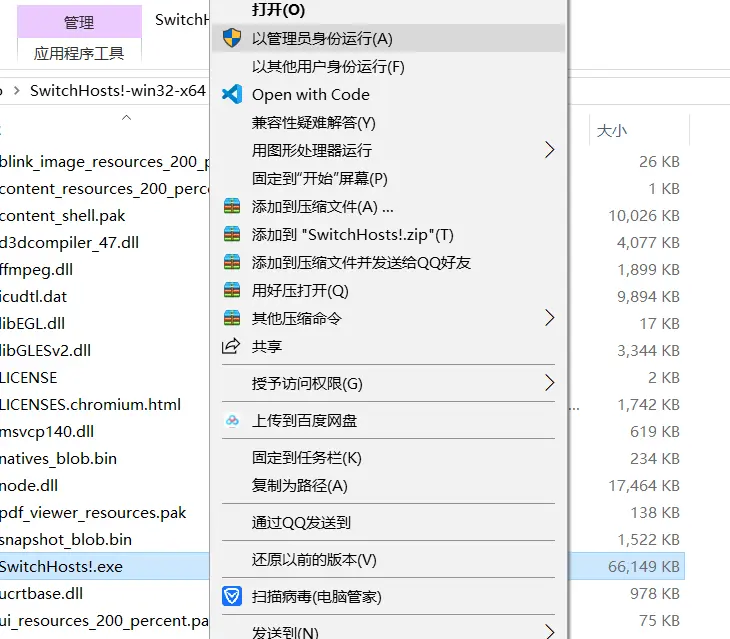Click the admin shield icon
This screenshot has width=730, height=639.
(x=232, y=38)
